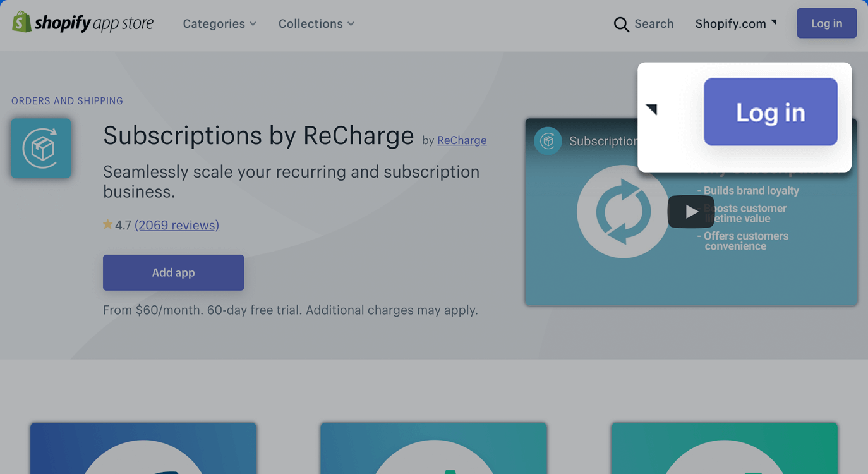The width and height of the screenshot is (868, 474).
Task: Click the Add app button
Action: (x=174, y=272)
